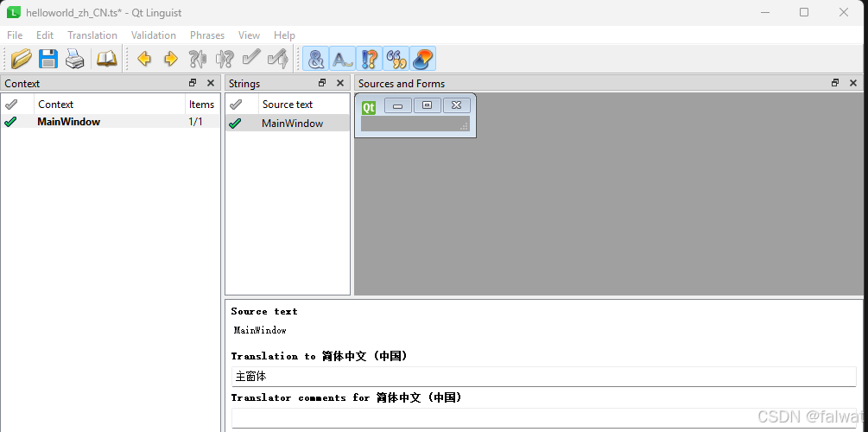Toggle place marker validation icon
Image resolution: width=868 pixels, height=432 pixels.
coord(423,58)
